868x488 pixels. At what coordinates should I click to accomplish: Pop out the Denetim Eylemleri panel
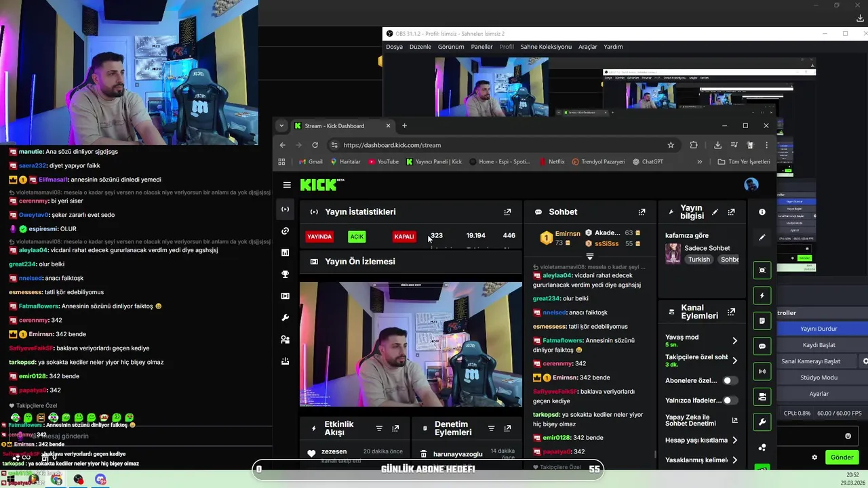[507, 428]
